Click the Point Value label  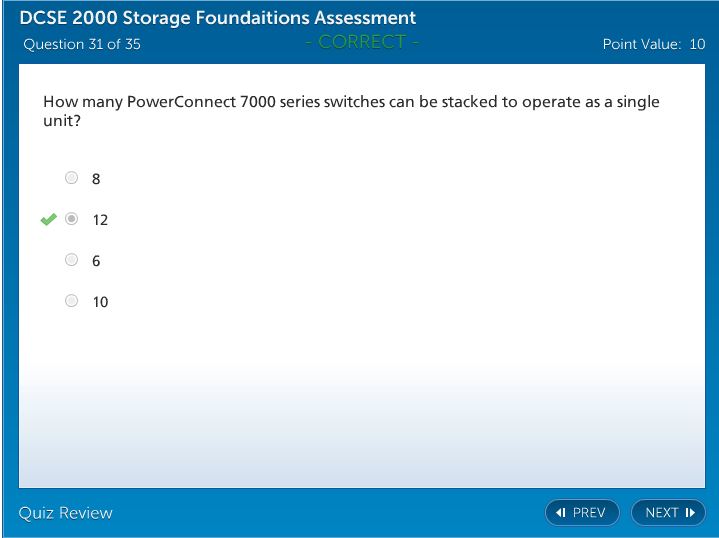642,44
